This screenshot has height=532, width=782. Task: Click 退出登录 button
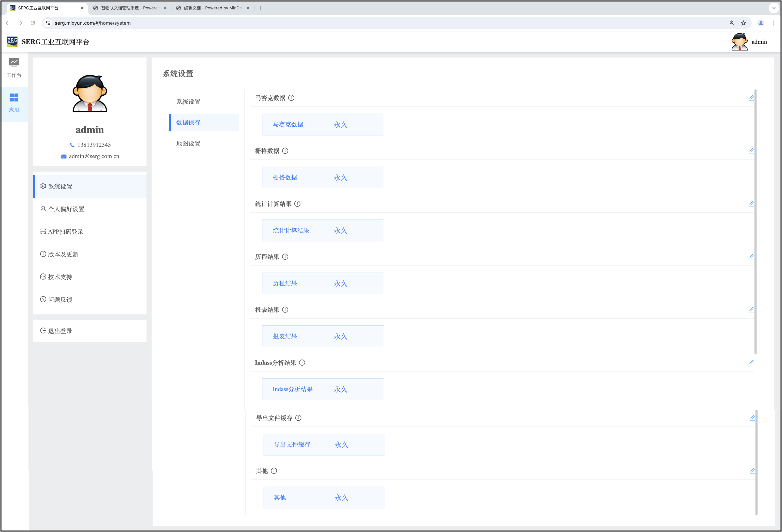click(x=60, y=331)
